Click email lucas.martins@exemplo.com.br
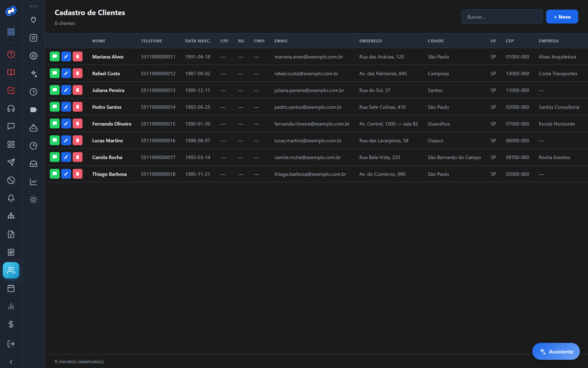 [308, 140]
